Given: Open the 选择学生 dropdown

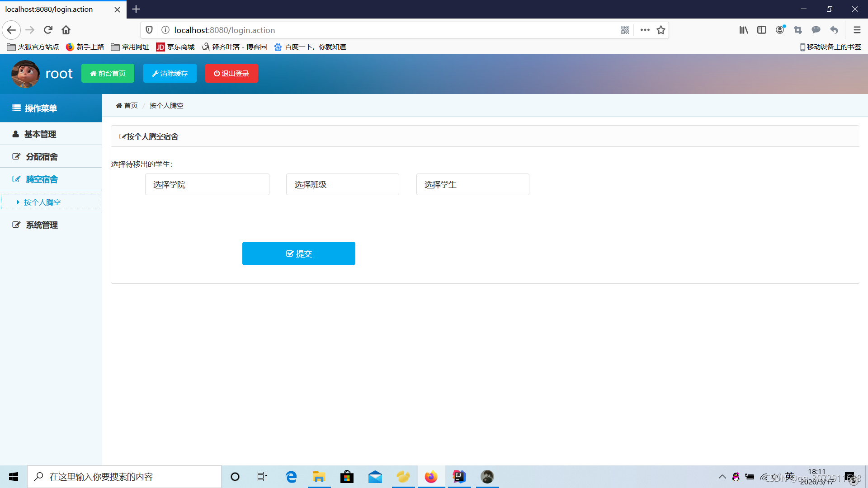Looking at the screenshot, I should pos(472,184).
